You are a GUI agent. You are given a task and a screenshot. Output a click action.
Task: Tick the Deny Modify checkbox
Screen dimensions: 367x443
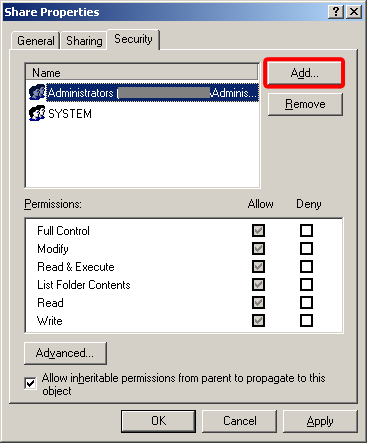tap(306, 248)
